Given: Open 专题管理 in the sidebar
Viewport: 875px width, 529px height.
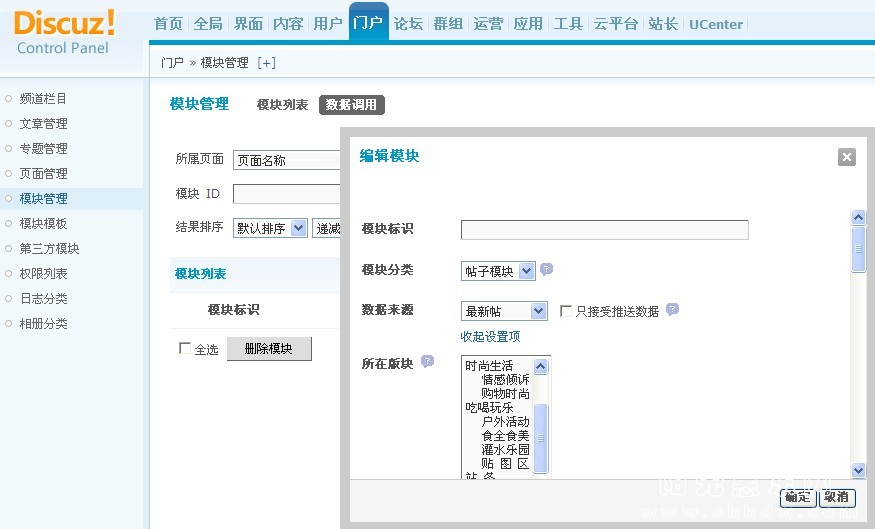Looking at the screenshot, I should tap(43, 148).
